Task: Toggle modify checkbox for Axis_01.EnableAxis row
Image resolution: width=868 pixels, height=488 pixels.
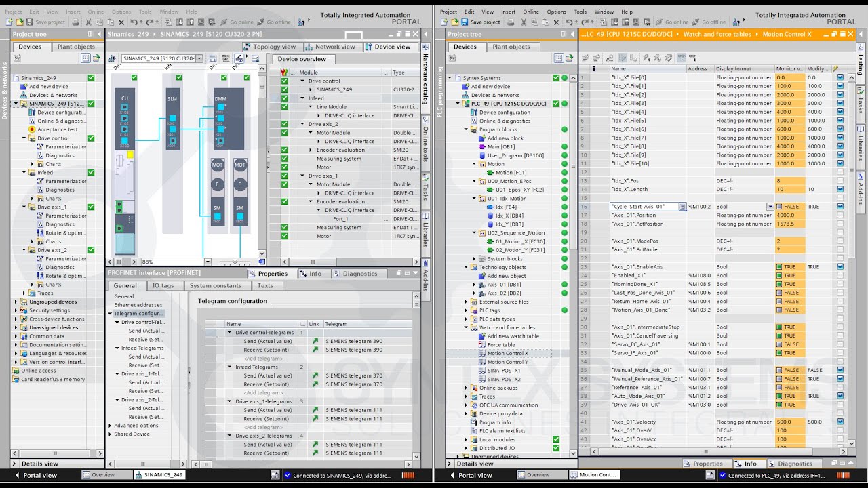Action: click(x=840, y=267)
